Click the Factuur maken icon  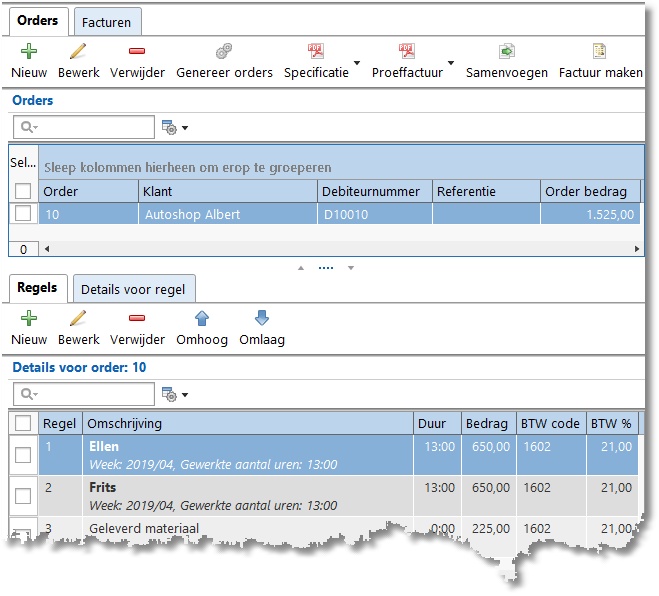600,51
